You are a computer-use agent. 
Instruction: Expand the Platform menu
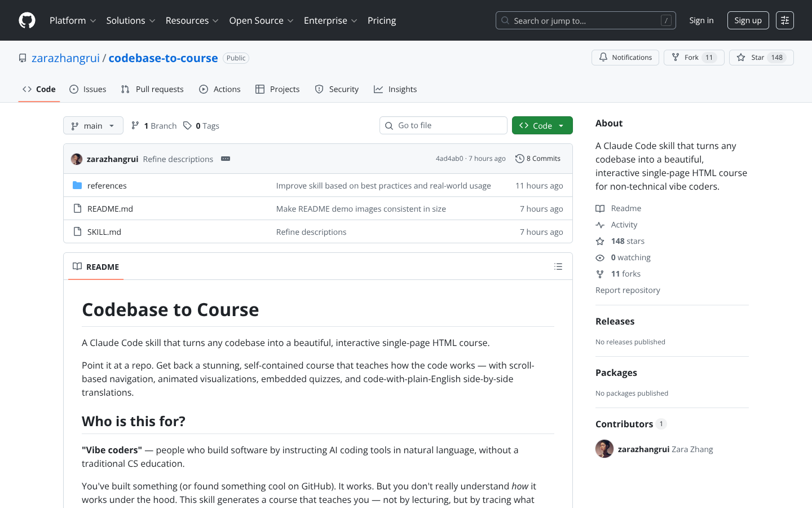point(73,20)
